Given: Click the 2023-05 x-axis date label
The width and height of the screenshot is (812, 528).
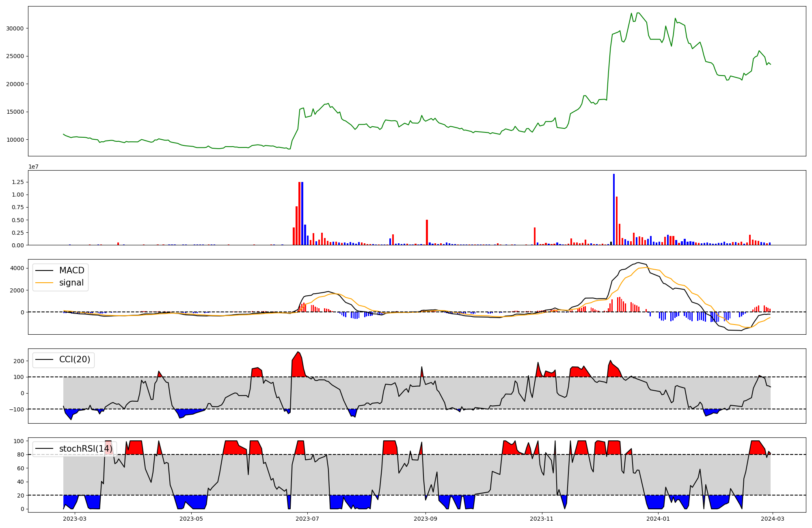Looking at the screenshot, I should click(191, 519).
